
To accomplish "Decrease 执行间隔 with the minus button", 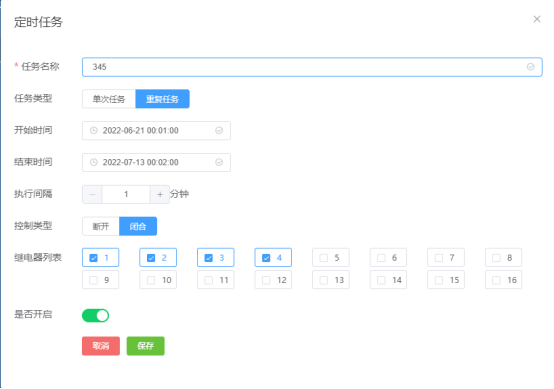I will pos(92,194).
